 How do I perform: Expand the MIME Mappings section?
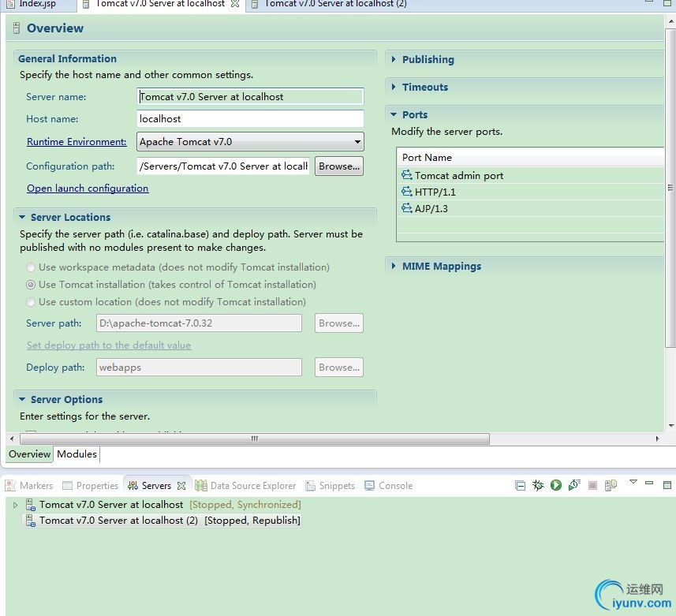pyautogui.click(x=394, y=266)
